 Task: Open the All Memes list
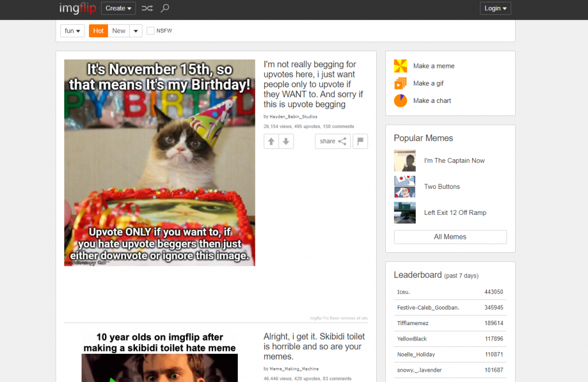[450, 237]
